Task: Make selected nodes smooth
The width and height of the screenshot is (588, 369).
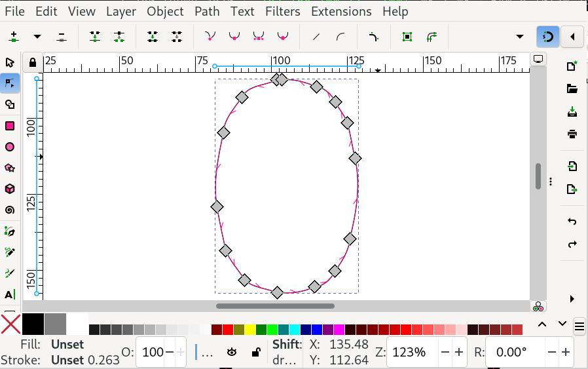Action: (234, 37)
